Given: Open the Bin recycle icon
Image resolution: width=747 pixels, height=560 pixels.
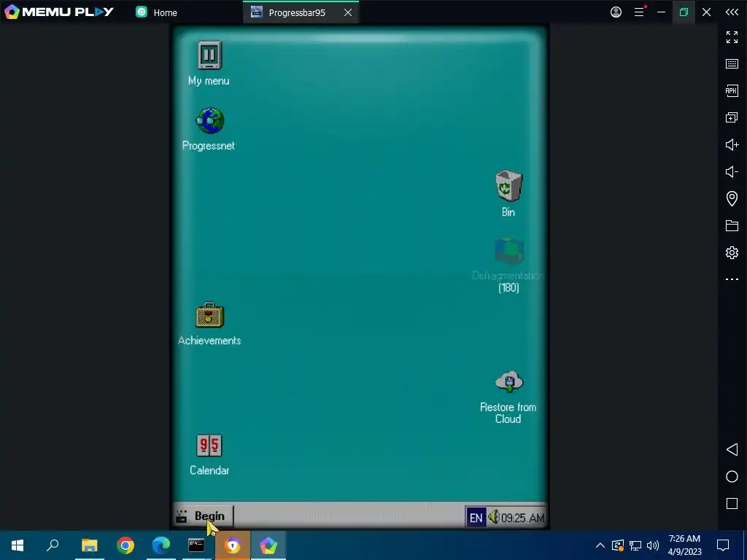Looking at the screenshot, I should click(508, 186).
